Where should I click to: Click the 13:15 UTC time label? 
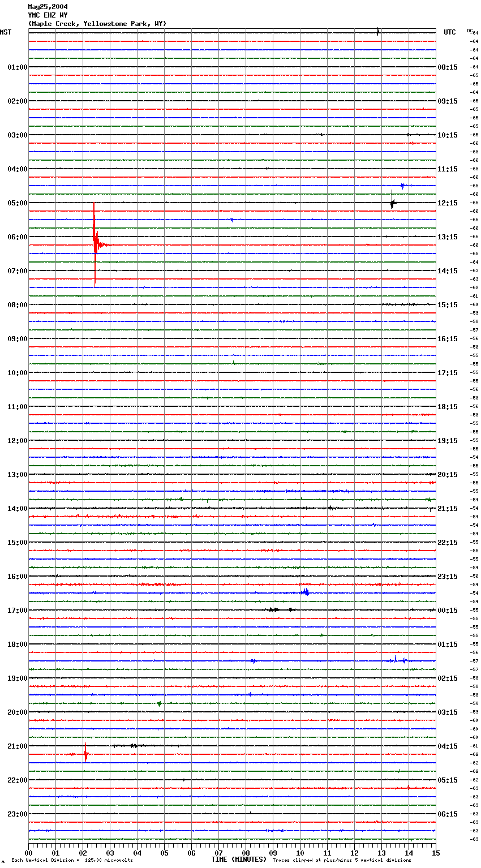click(448, 237)
